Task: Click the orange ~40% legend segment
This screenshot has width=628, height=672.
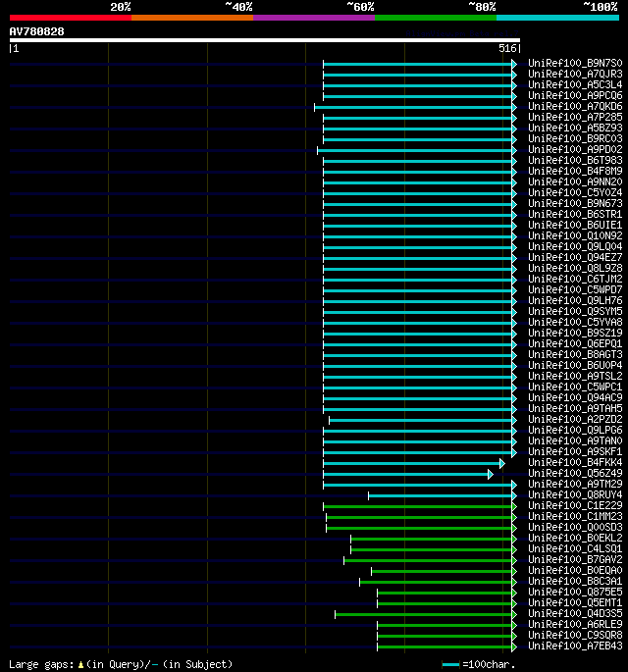Action: (192, 18)
